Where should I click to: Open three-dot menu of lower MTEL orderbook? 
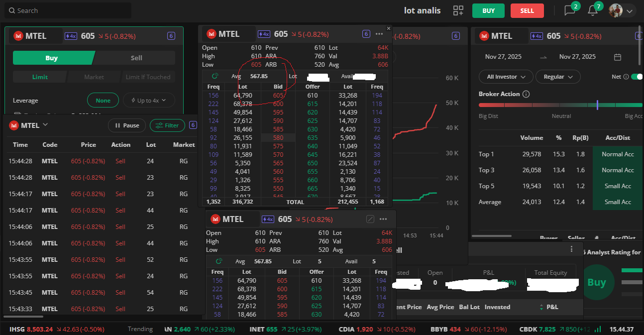click(383, 219)
